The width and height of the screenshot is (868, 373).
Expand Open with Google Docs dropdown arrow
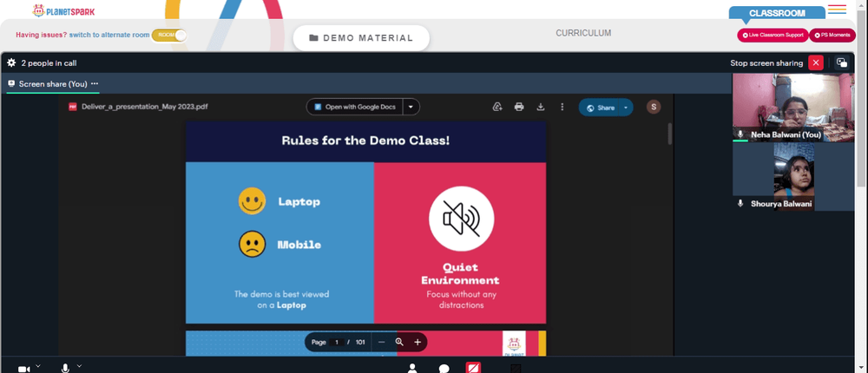(411, 107)
